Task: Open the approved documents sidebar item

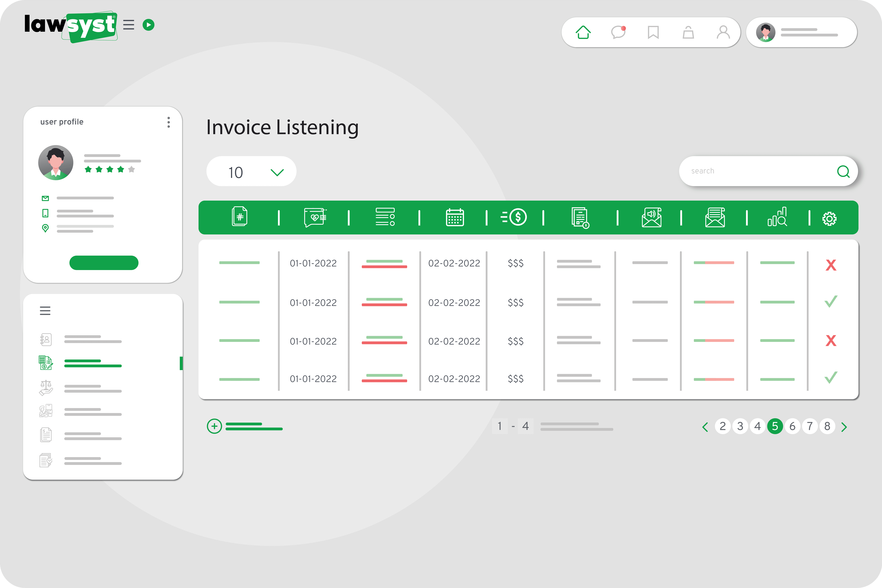Action: (x=46, y=460)
